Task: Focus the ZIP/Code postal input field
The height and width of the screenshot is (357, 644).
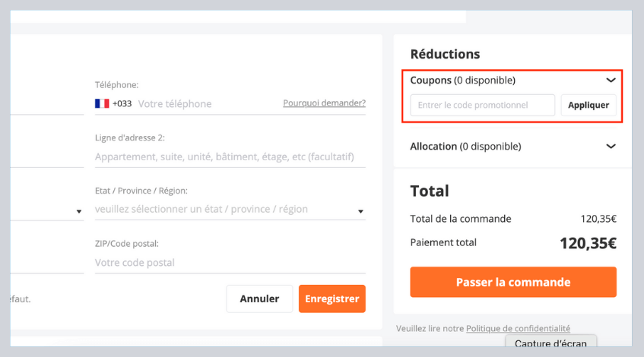Action: click(230, 263)
